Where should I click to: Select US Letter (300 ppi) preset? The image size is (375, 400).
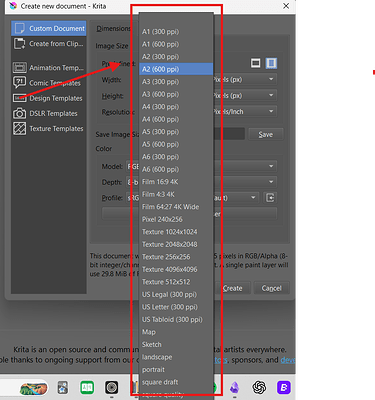(176, 307)
